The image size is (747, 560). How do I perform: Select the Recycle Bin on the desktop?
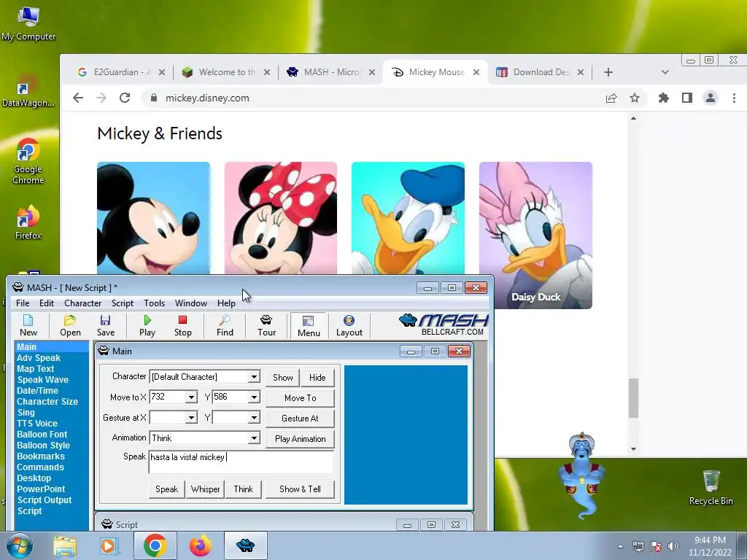click(711, 487)
